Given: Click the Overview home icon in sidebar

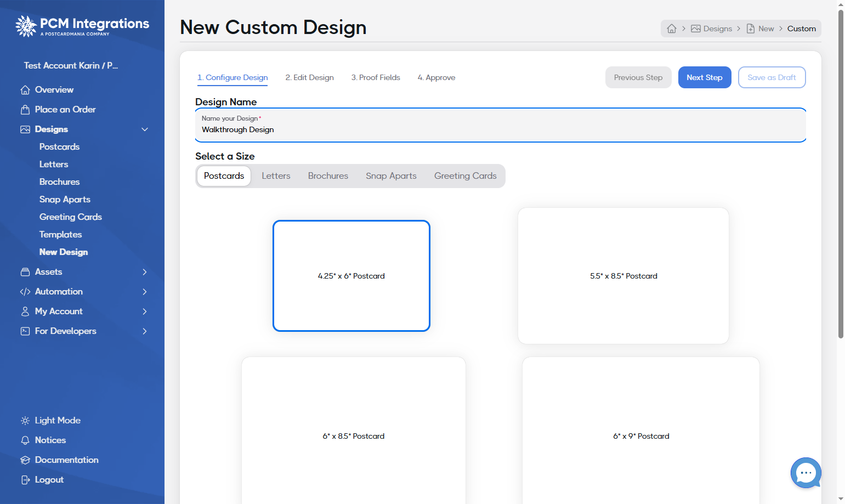Looking at the screenshot, I should click(25, 90).
